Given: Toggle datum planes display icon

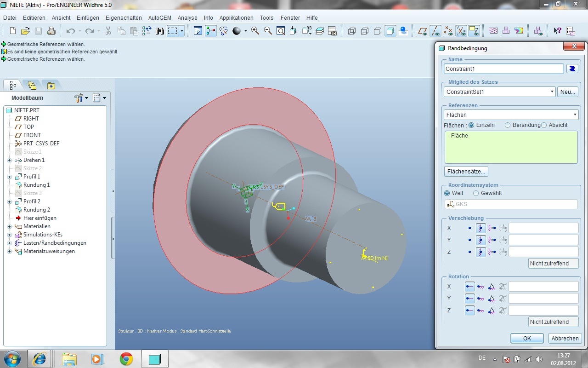Looking at the screenshot, I should pos(423,31).
